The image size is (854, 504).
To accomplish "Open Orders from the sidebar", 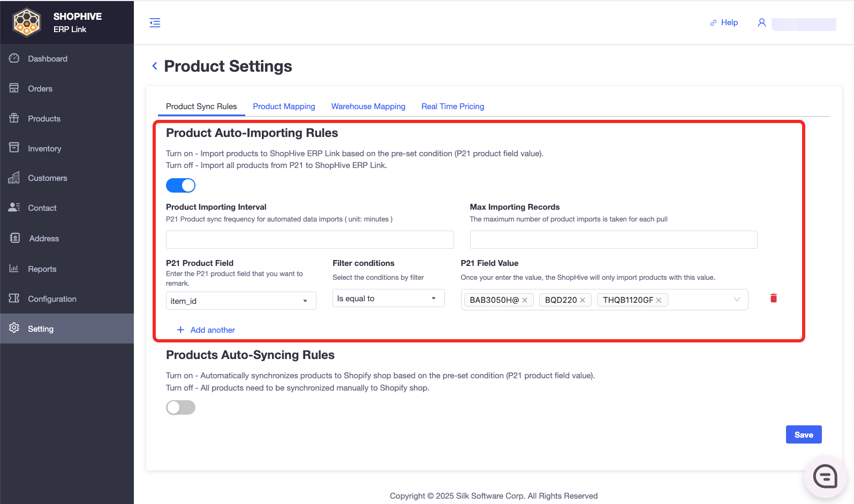I will tap(67, 89).
